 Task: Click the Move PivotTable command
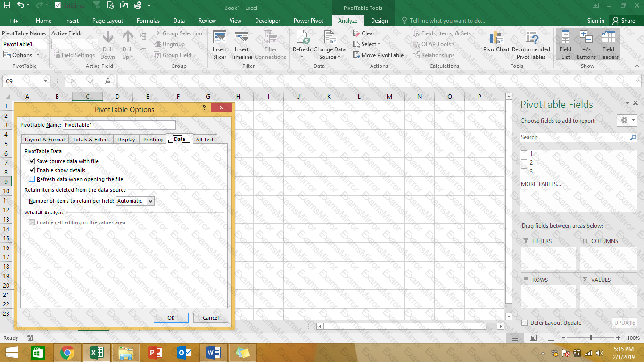pyautogui.click(x=378, y=55)
